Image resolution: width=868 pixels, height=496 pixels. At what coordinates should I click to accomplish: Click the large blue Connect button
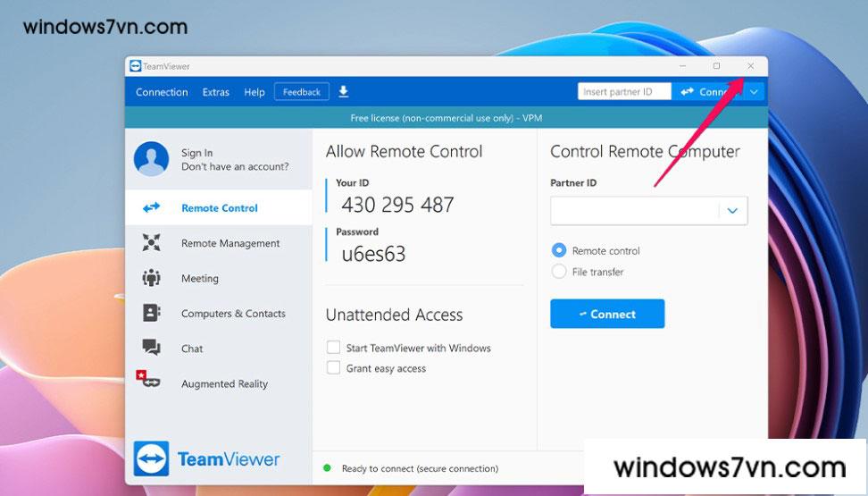607,314
